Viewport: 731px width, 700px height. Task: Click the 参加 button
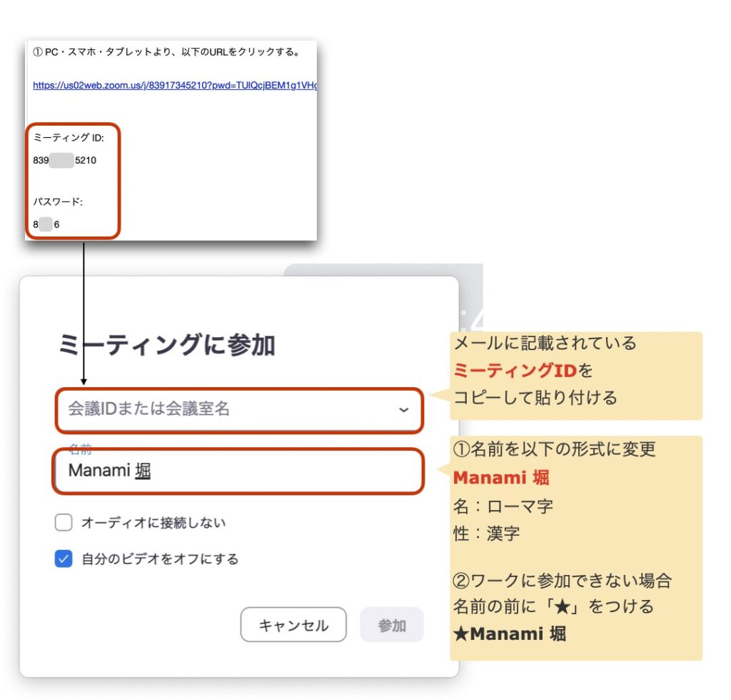(x=392, y=625)
